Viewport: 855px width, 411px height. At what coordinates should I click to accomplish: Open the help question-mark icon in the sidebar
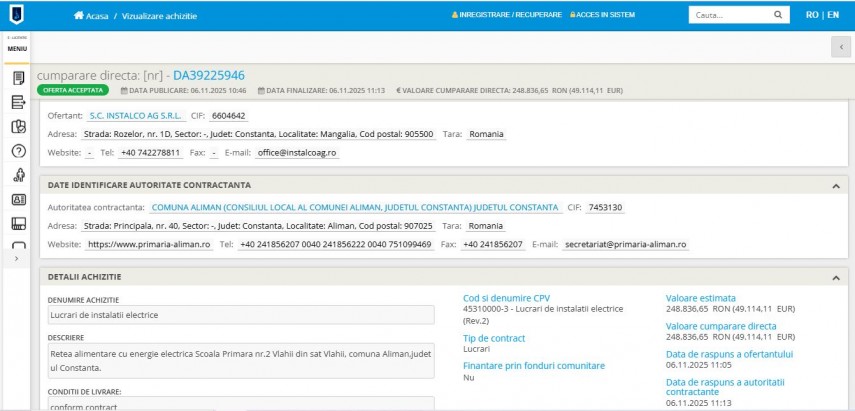tap(18, 151)
